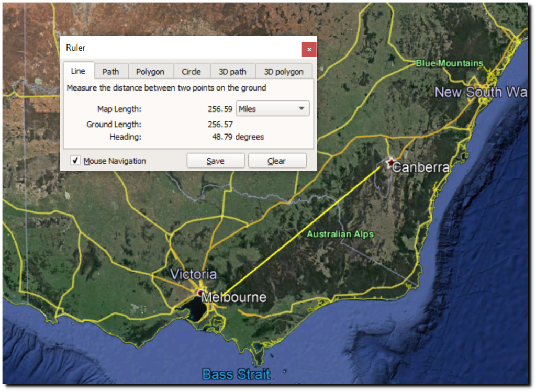Click the Canberra capital star marker

pyautogui.click(x=389, y=163)
